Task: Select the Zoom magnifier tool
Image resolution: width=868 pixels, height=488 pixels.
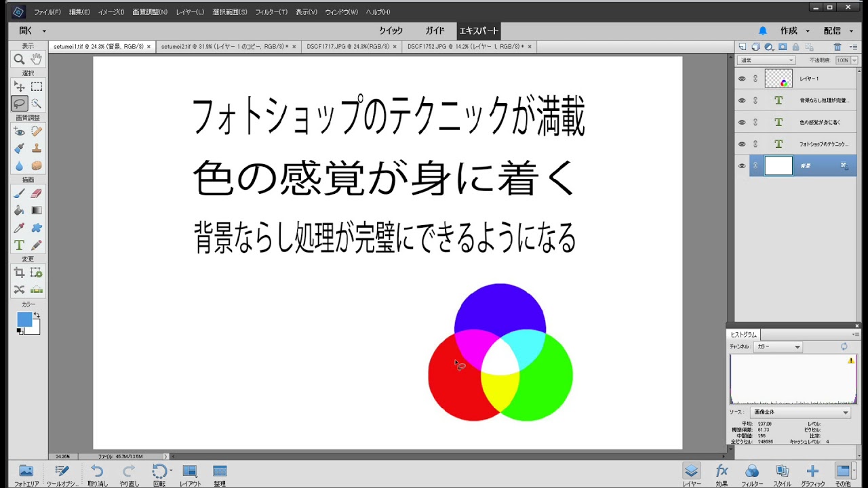Action: tap(20, 59)
